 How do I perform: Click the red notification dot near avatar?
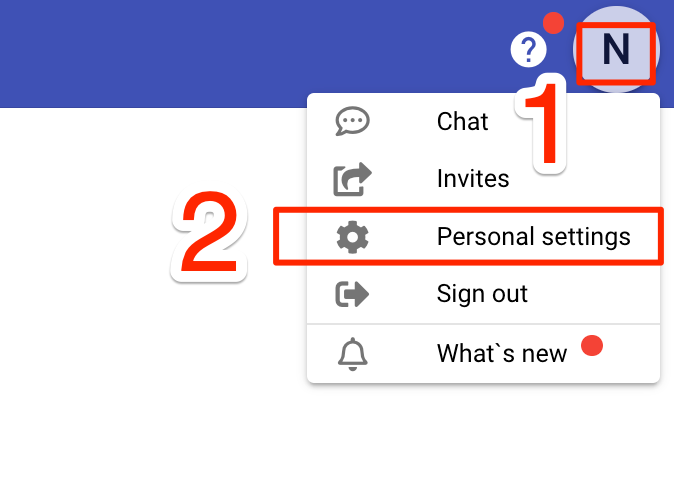point(553,23)
